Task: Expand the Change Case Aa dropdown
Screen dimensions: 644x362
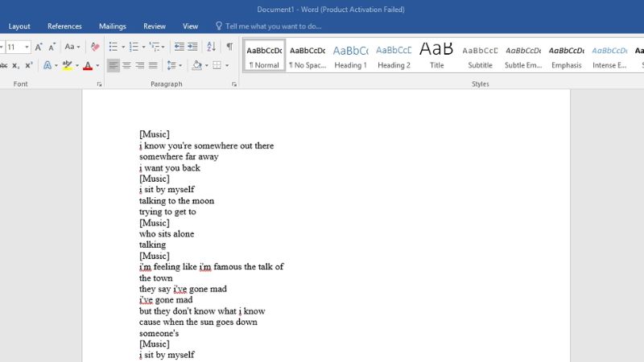Action: tap(72, 47)
